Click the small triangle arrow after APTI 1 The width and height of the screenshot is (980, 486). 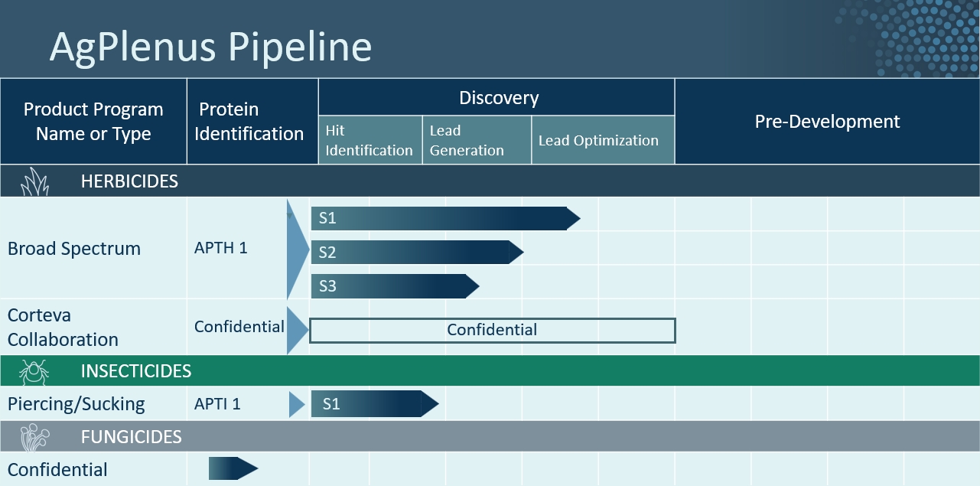coord(296,404)
